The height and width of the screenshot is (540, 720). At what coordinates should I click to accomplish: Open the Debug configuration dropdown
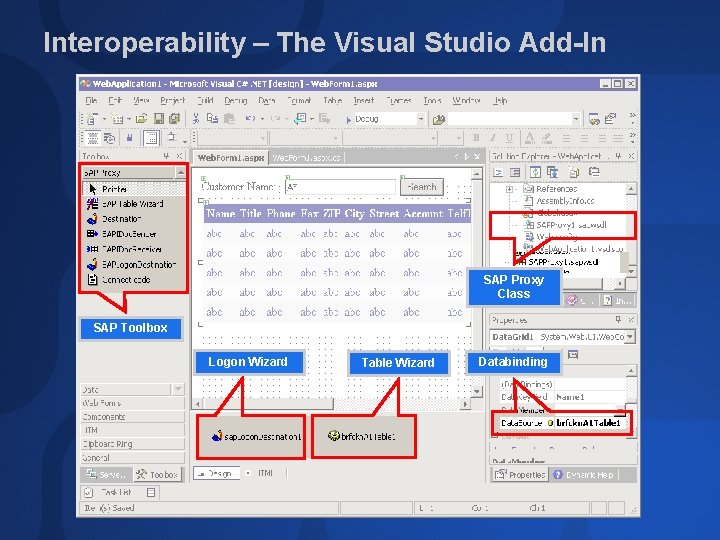(420, 119)
